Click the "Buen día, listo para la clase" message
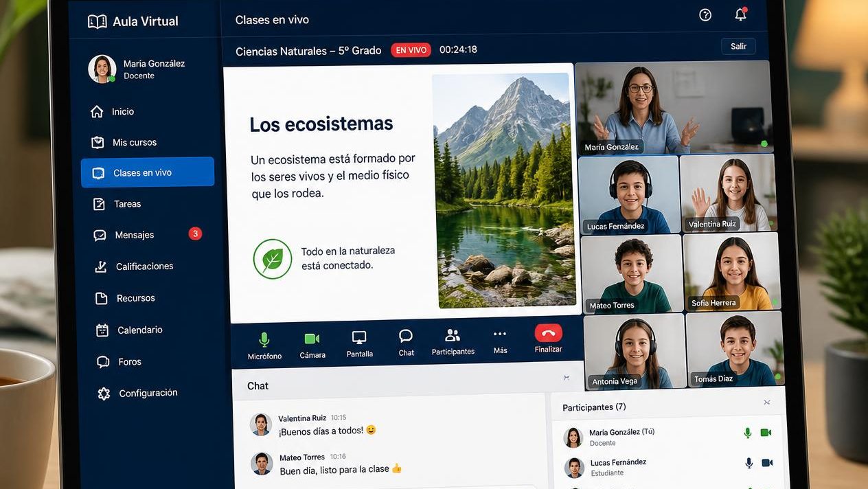The height and width of the screenshot is (489, 868). point(341,470)
